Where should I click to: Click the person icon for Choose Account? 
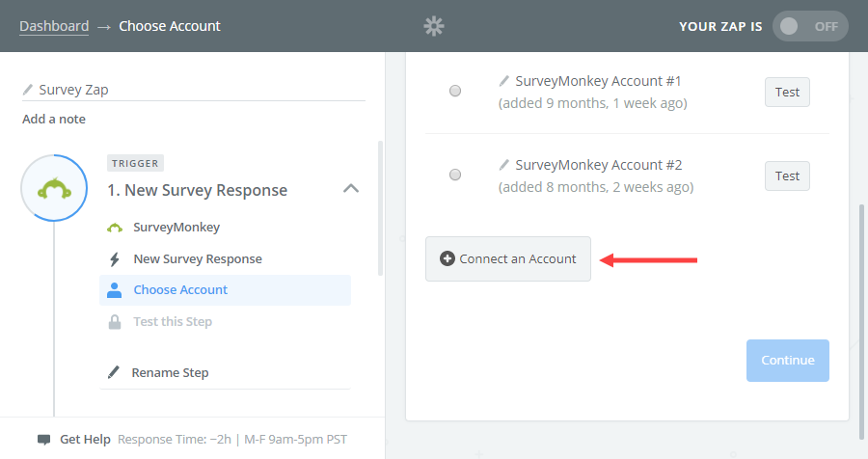click(x=115, y=290)
